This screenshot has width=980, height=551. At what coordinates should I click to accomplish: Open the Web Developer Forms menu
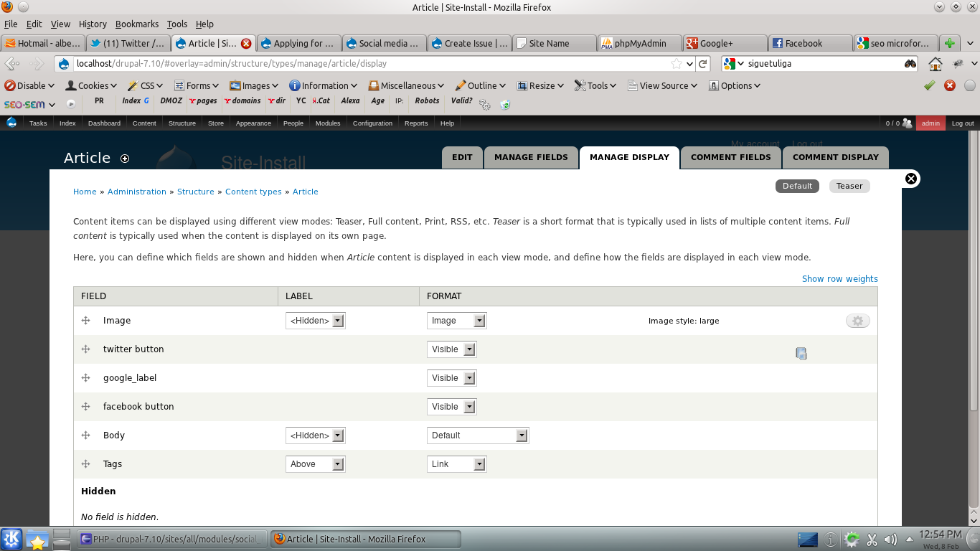click(198, 85)
